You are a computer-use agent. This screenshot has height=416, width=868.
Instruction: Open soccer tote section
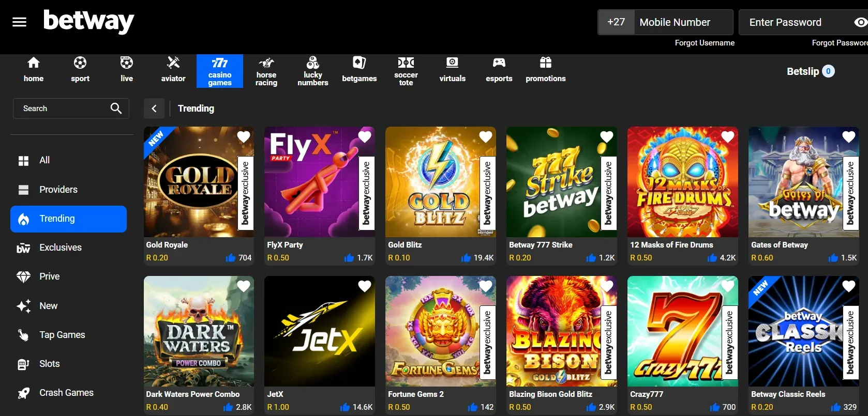(406, 71)
